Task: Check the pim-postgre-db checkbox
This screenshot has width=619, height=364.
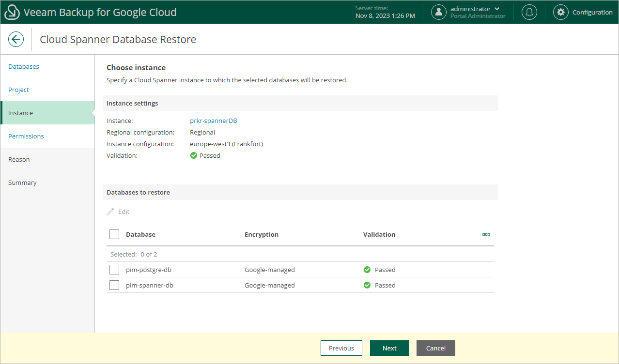Action: (114, 270)
